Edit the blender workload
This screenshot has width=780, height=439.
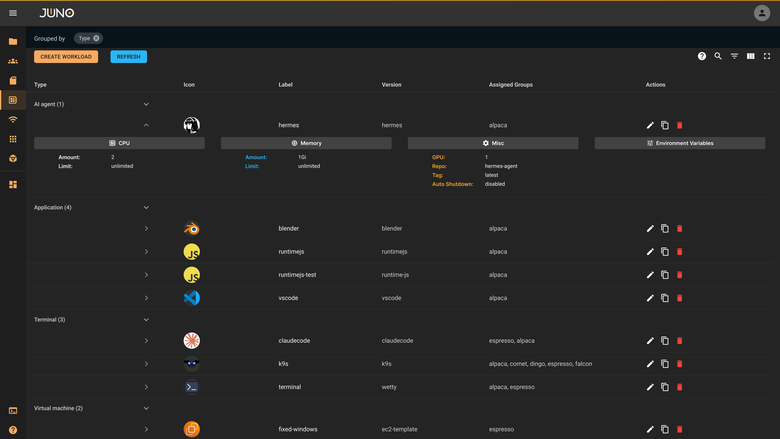click(x=650, y=229)
